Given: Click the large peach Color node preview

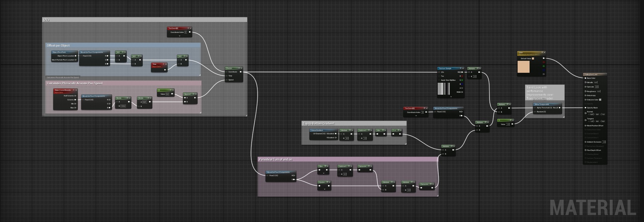Looking at the screenshot, I should pos(524,67).
